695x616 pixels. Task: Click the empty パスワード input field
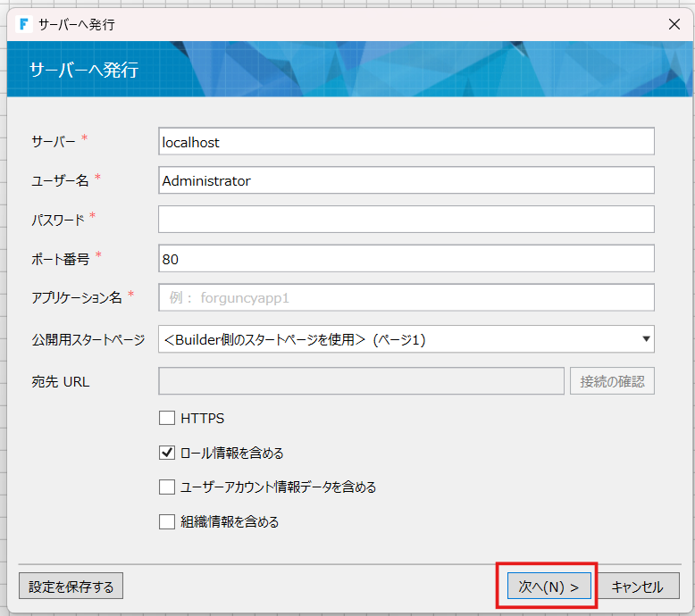click(406, 220)
